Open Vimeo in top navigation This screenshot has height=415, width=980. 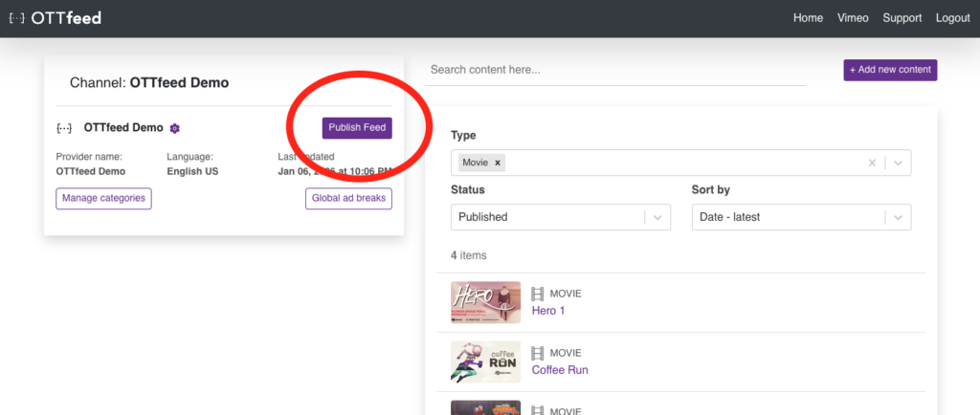tap(853, 18)
